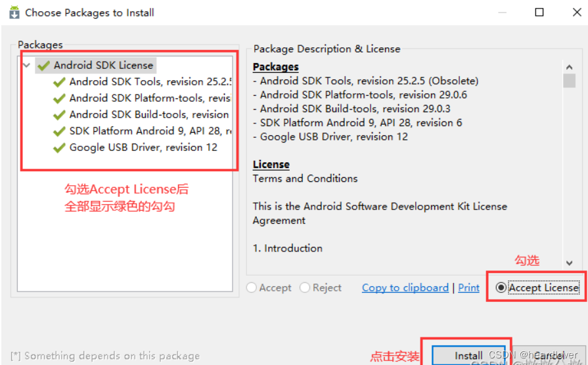Click 'Android SDK Tools, revision 25.2.5 (Obsolete)' description line
The height and width of the screenshot is (365, 588).
click(x=366, y=81)
